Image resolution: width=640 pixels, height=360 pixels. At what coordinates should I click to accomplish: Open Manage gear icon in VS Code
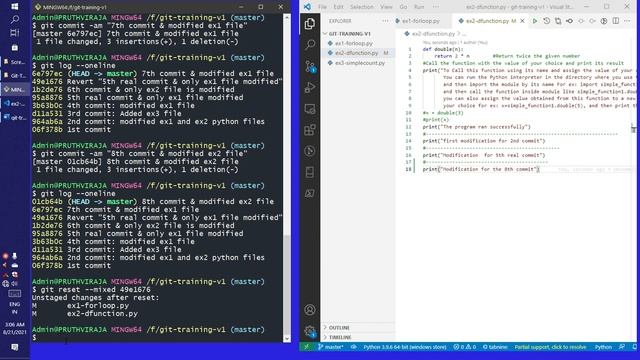310,331
